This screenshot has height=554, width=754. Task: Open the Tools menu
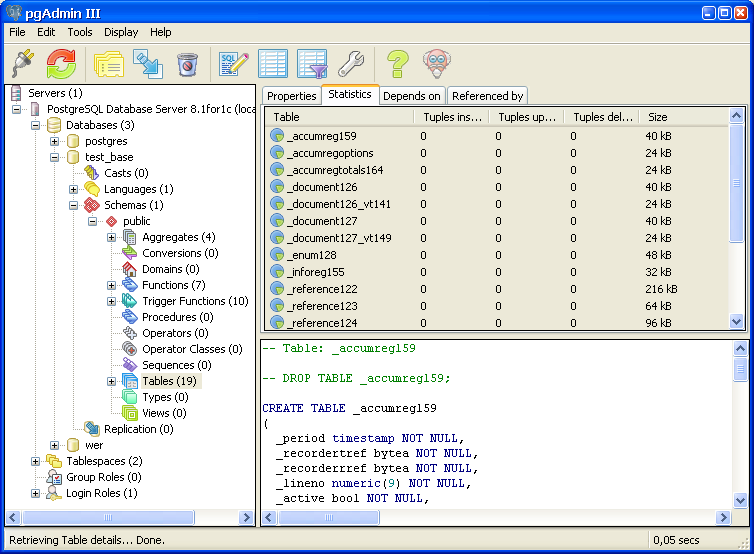[79, 32]
